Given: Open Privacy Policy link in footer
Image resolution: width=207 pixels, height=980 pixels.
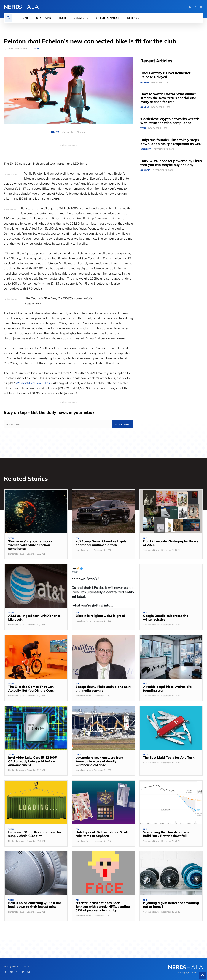Looking at the screenshot, I should click(x=11, y=966).
